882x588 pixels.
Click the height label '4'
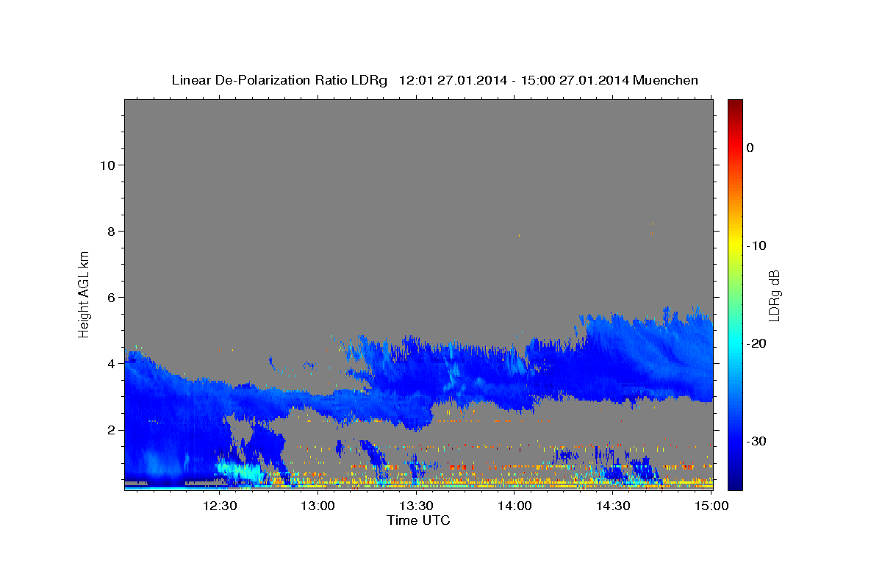click(110, 364)
